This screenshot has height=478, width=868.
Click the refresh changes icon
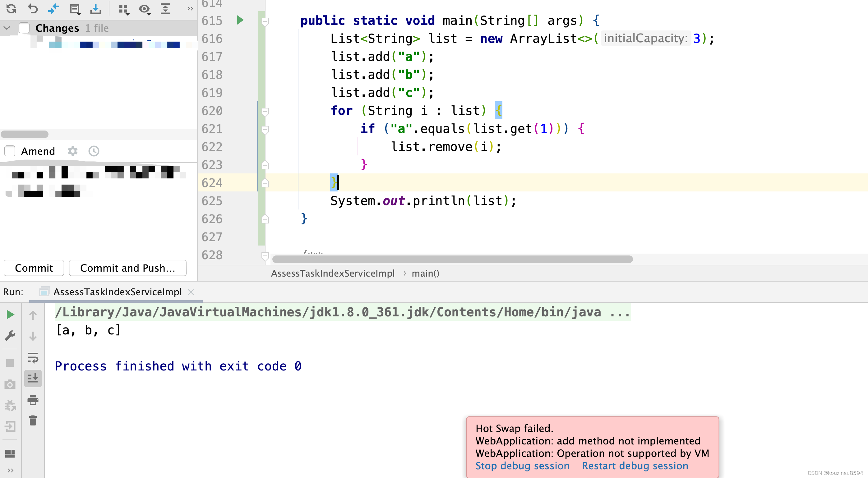coord(11,9)
